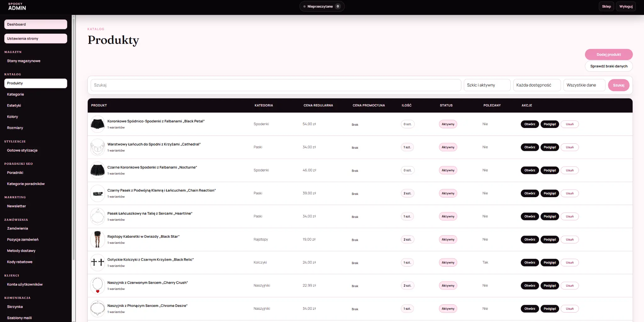Open the Black Petal product thumbnail
The image size is (644, 322).
point(97,124)
